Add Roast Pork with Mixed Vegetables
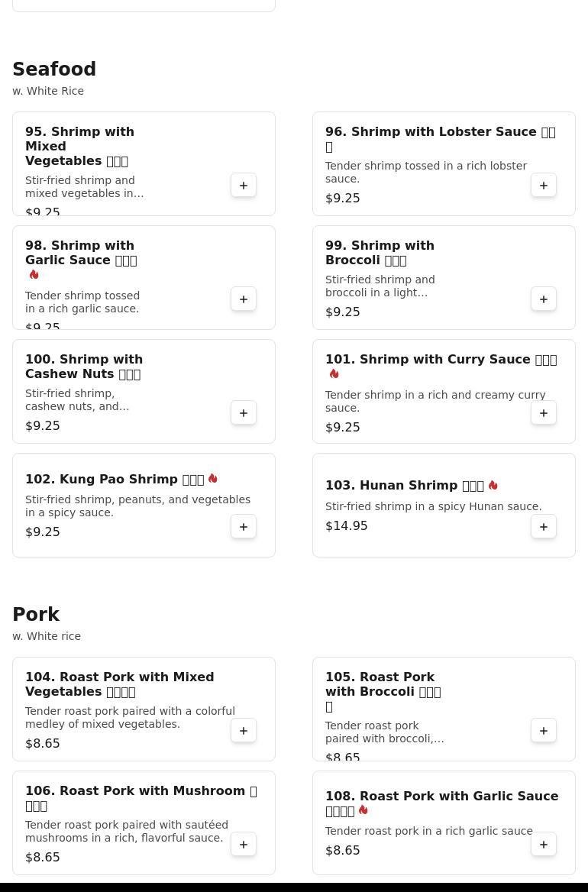Image resolution: width=588 pixels, height=892 pixels. point(244,731)
